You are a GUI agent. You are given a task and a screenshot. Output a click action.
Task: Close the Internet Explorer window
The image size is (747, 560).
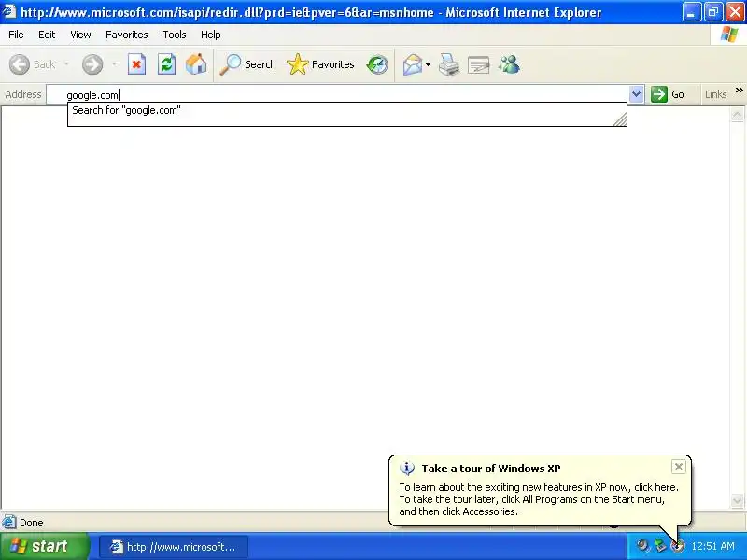click(x=735, y=12)
